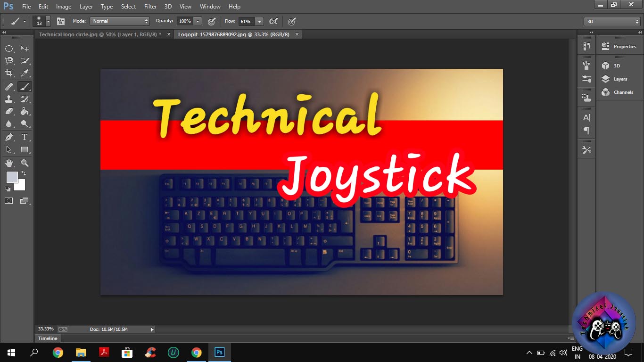Open status bar info arrow menu
This screenshot has width=644, height=362.
click(152, 329)
